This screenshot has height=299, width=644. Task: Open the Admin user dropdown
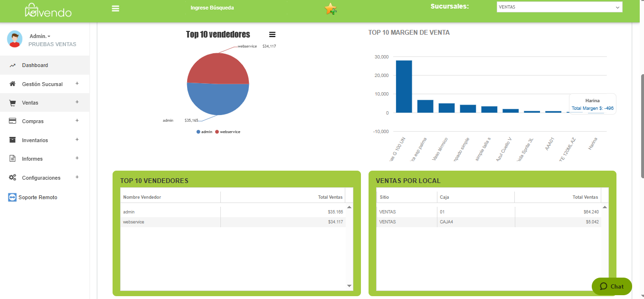(x=40, y=36)
